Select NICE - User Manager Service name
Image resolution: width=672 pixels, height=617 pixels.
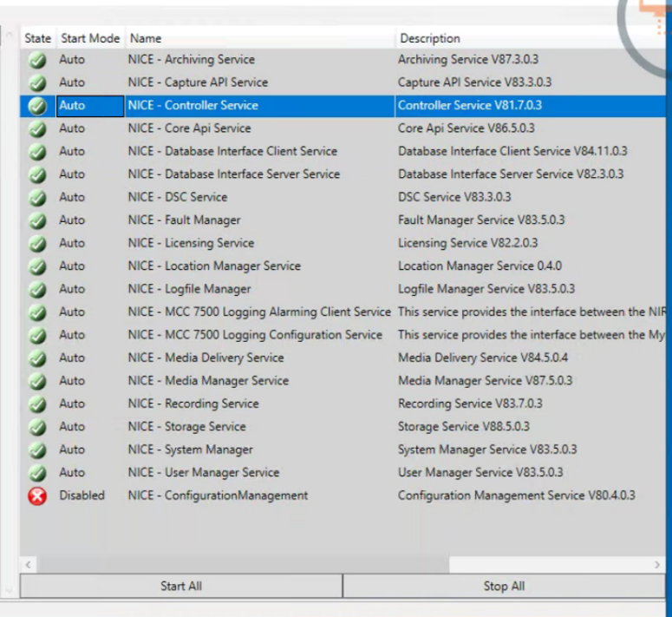[x=204, y=472]
